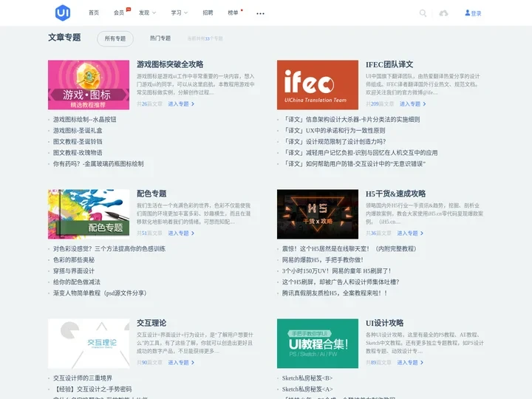Open article 3个小时150万UV!网易的童年 H5刷屏了!
This screenshot has width=532, height=399.
pyautogui.click(x=337, y=270)
